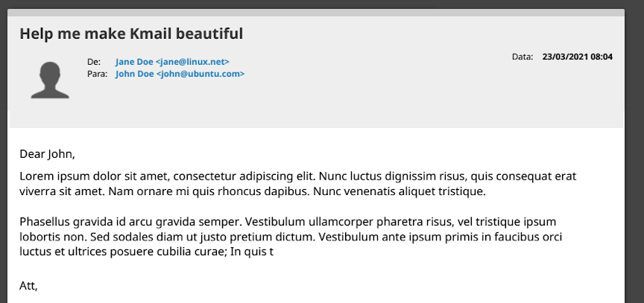Click the 'Data:' field label

(x=523, y=57)
